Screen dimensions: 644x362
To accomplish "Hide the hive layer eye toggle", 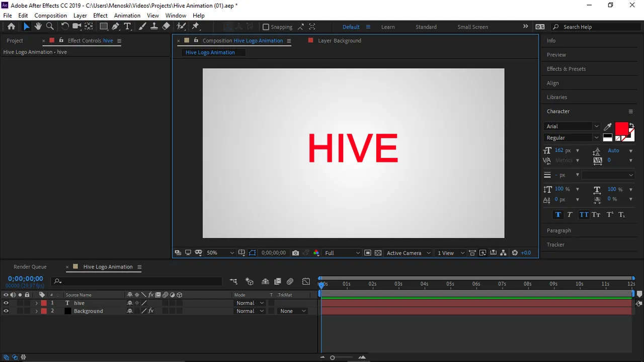I will click(6, 303).
